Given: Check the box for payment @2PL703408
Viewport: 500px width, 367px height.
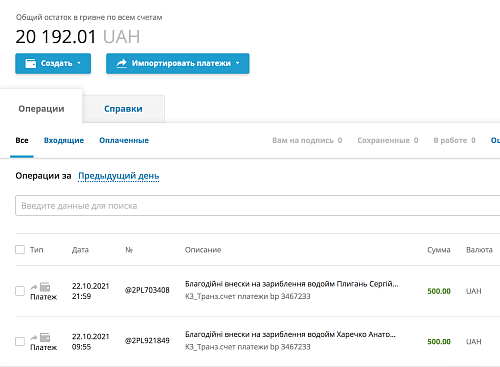Looking at the screenshot, I should click(20, 291).
